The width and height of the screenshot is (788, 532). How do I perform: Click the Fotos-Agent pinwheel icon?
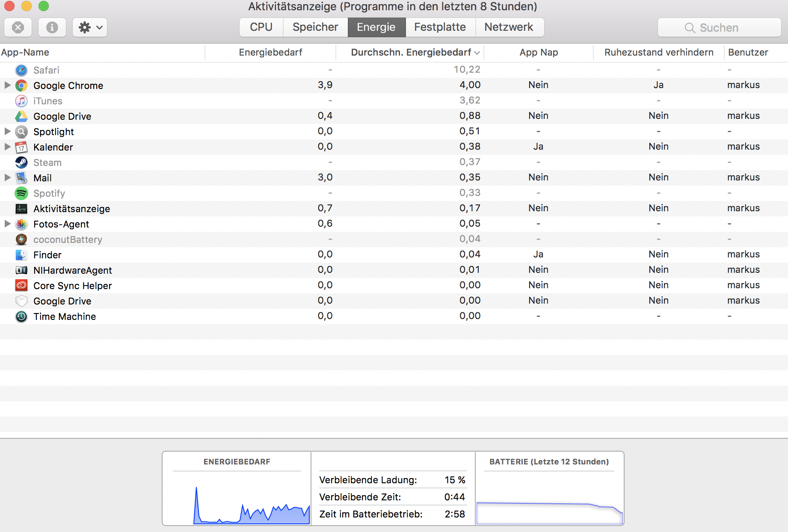click(x=21, y=224)
